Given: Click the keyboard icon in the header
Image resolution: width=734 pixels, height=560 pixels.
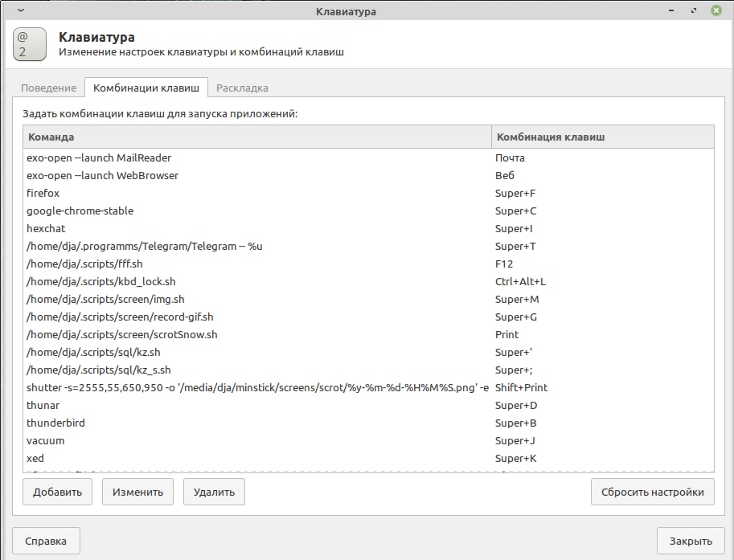Looking at the screenshot, I should tap(30, 45).
